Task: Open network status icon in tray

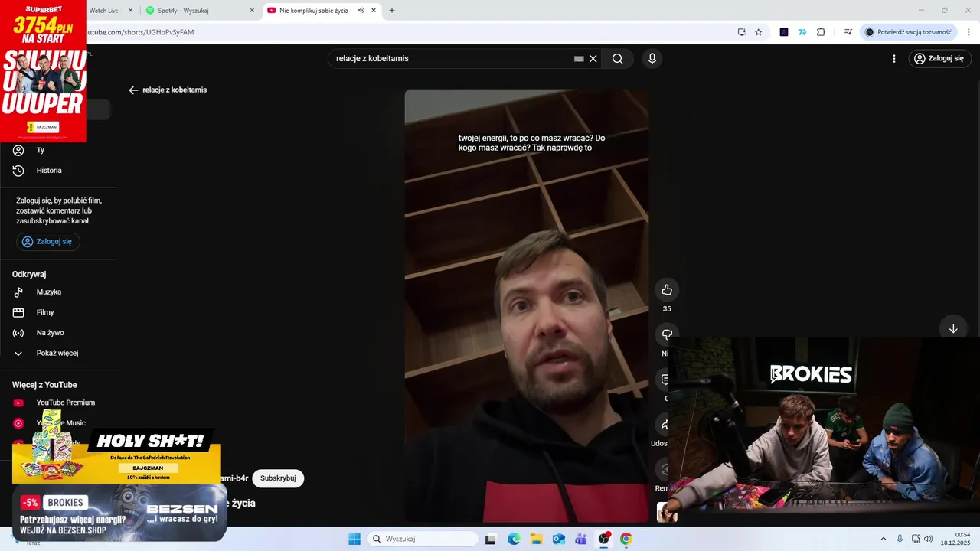Action: point(916,539)
